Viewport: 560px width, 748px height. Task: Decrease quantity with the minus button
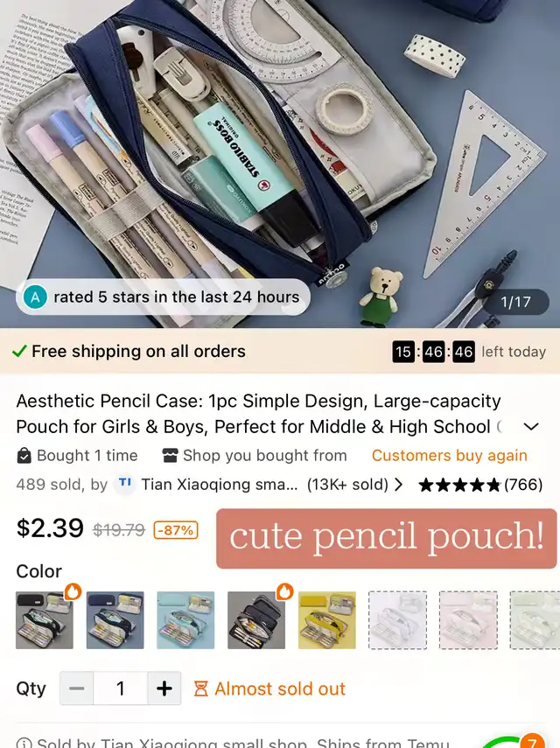tap(77, 689)
